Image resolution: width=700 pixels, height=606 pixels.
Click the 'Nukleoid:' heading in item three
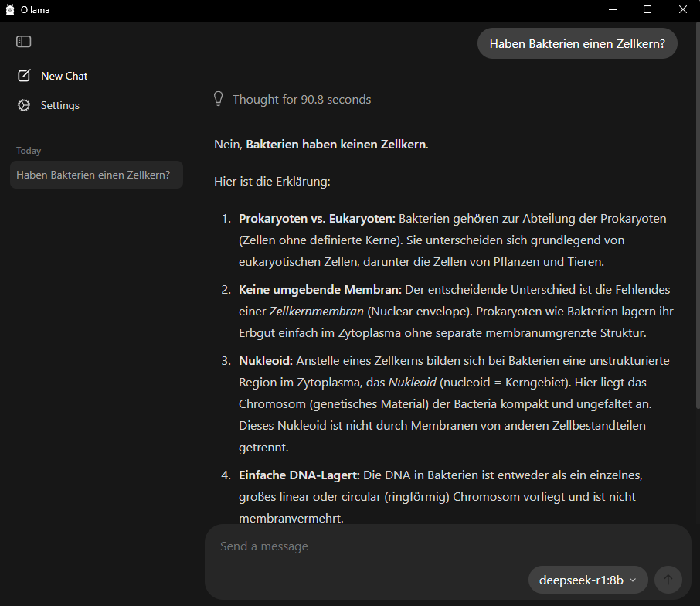(266, 361)
